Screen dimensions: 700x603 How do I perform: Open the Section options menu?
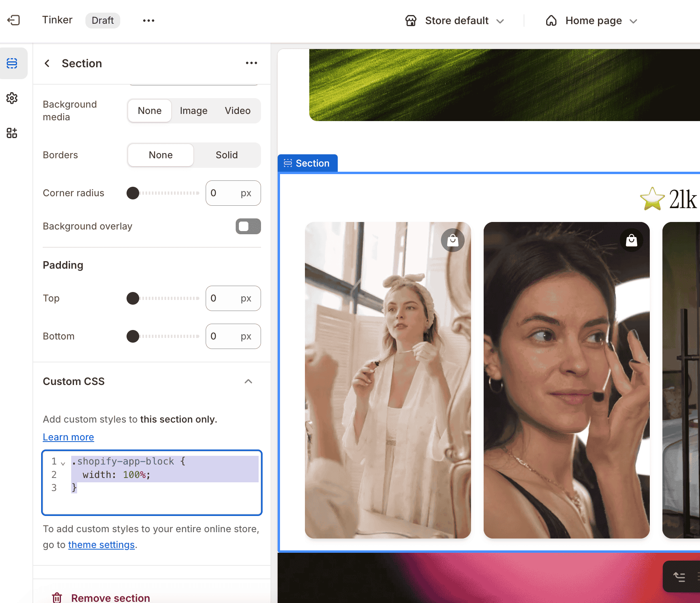[x=252, y=63]
